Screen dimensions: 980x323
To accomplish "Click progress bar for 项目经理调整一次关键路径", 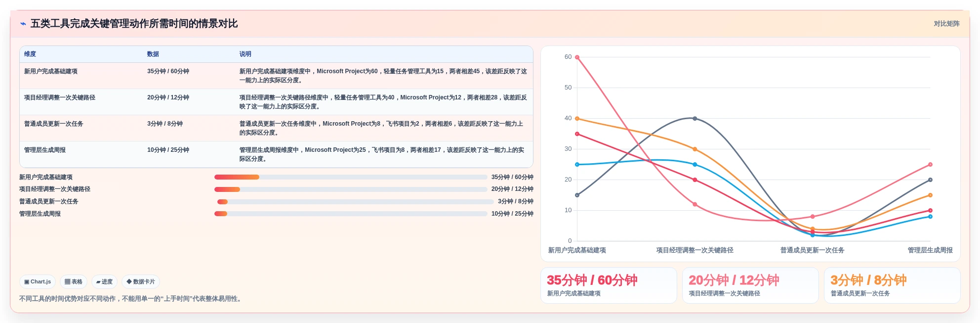I will tap(351, 189).
